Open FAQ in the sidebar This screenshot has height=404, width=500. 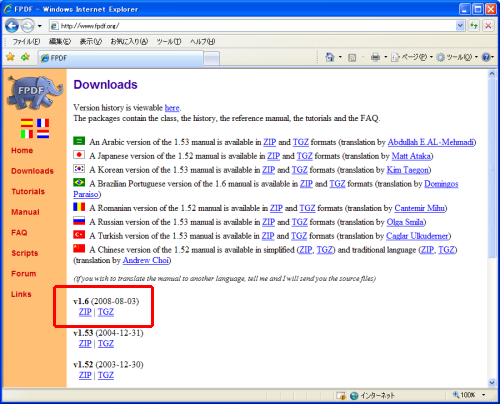pyautogui.click(x=19, y=233)
